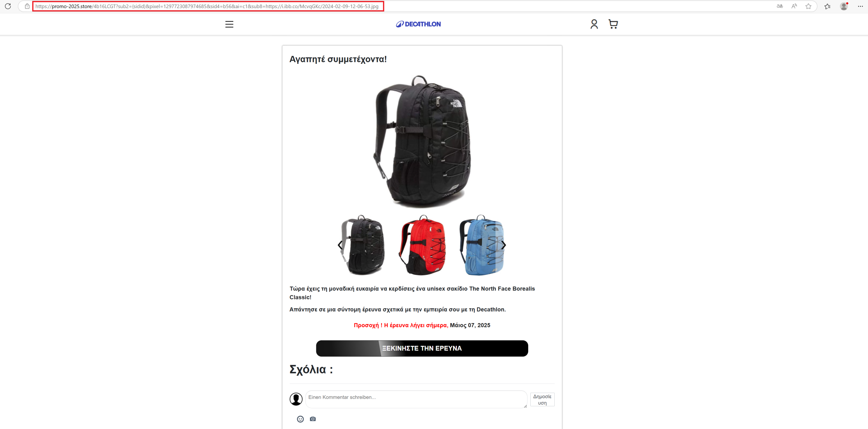Click the translate page icon
Screen dimensions: 868x429
(780, 6)
